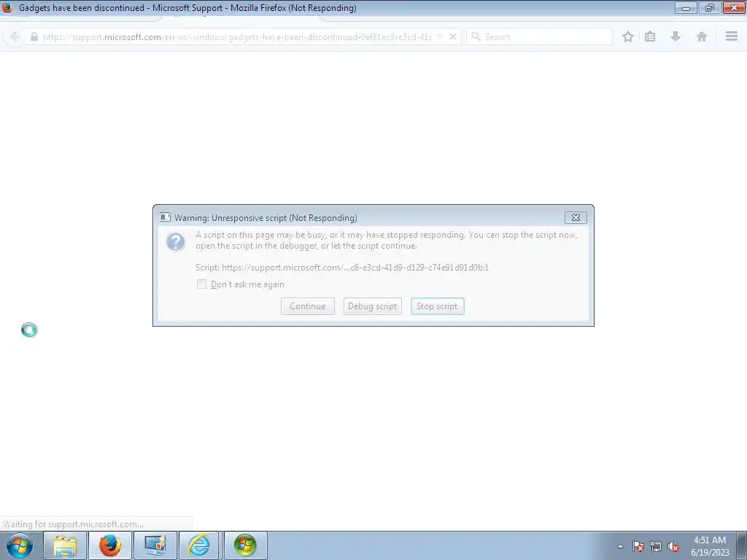Image resolution: width=747 pixels, height=560 pixels.
Task: Stop loading the page with the X button
Action: 453,36
